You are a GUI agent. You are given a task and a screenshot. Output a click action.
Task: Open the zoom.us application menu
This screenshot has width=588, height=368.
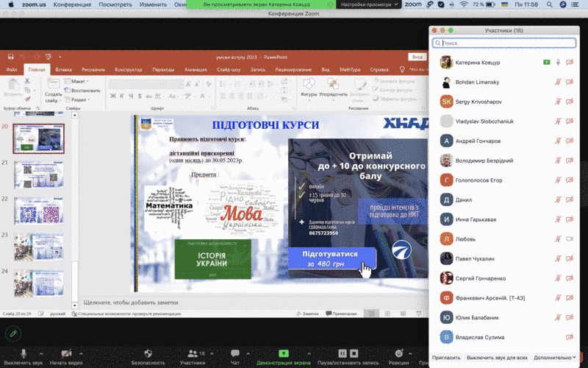coord(34,4)
